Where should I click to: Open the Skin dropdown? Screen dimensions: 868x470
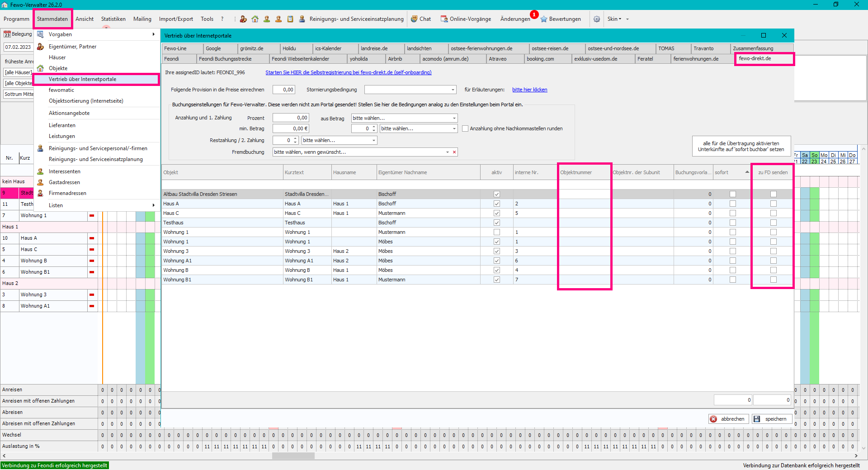(614, 19)
